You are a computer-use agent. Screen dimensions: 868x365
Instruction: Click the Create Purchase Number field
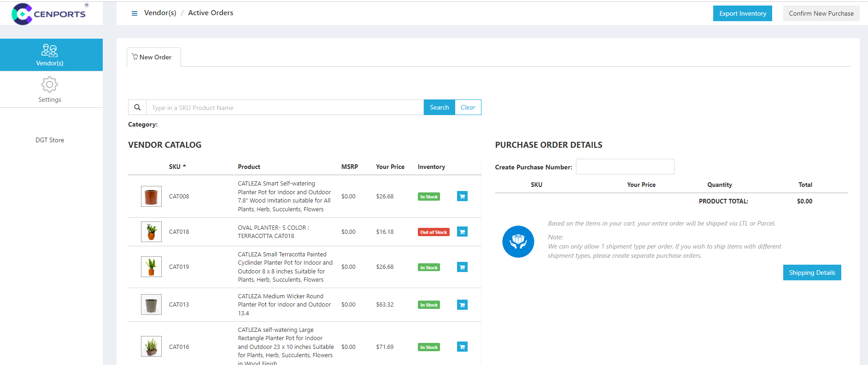click(x=625, y=167)
